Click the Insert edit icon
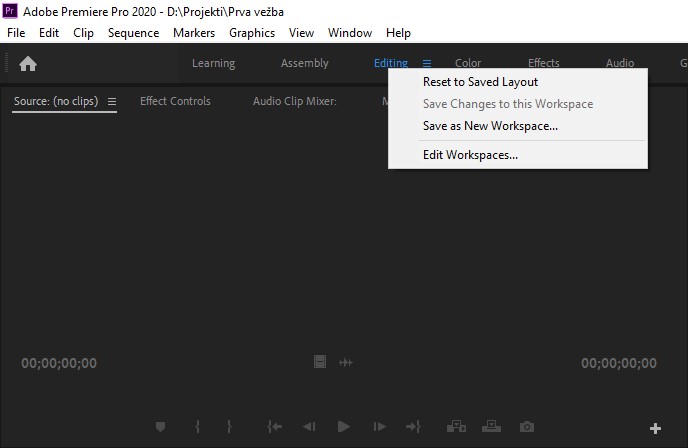Viewport: 688px width, 448px height. pos(456,426)
